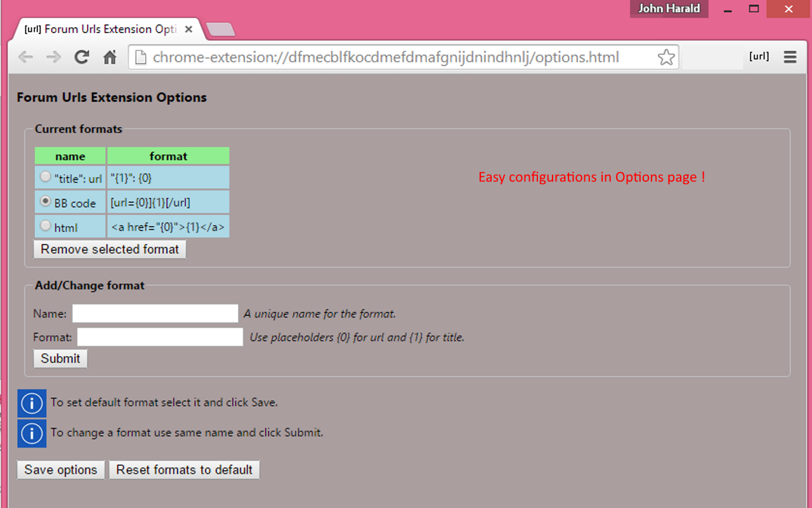Click the back navigation arrow
This screenshot has height=508, width=812.
coord(25,57)
